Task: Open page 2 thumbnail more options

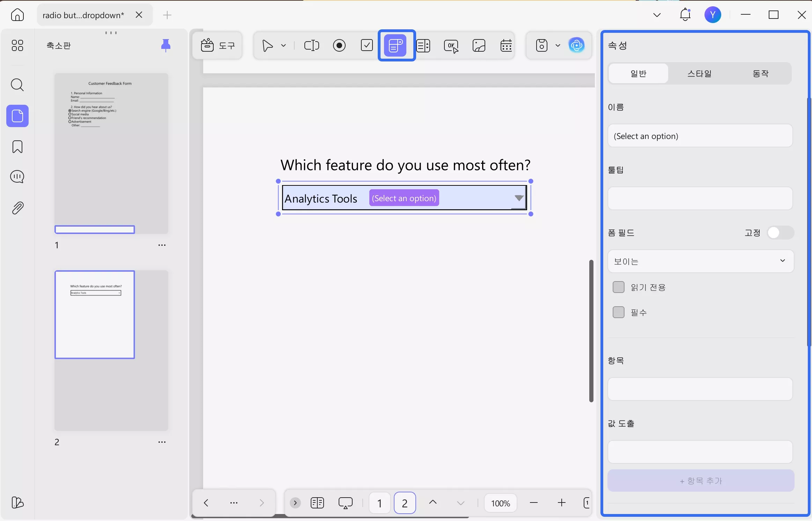Action: tap(162, 442)
